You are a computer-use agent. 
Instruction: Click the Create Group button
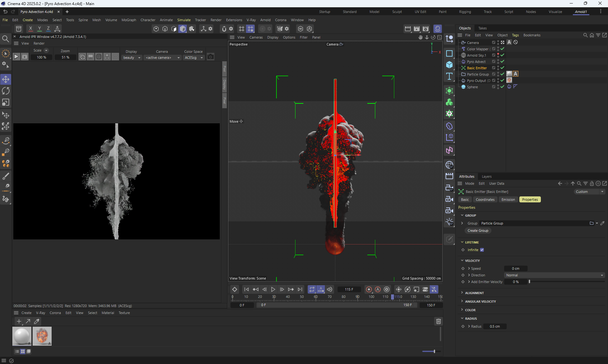[478, 231]
